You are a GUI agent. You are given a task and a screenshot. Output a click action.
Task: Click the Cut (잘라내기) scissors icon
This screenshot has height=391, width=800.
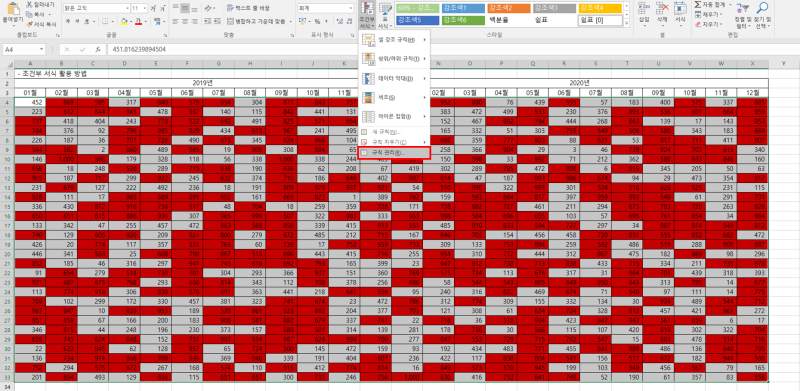click(x=29, y=4)
